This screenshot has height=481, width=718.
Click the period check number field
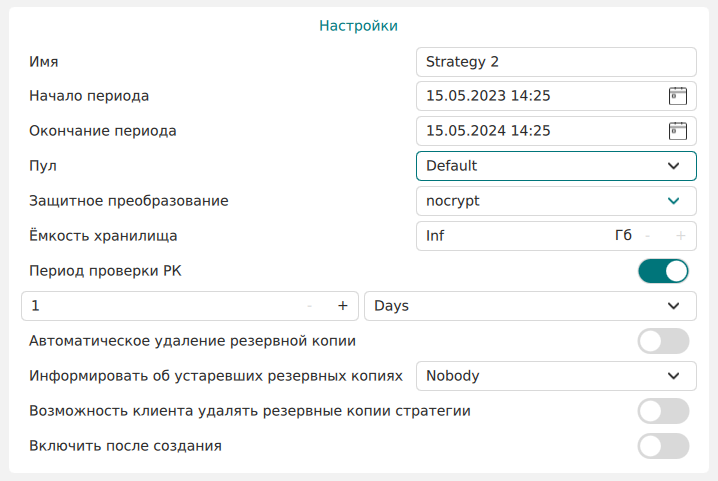coord(160,306)
